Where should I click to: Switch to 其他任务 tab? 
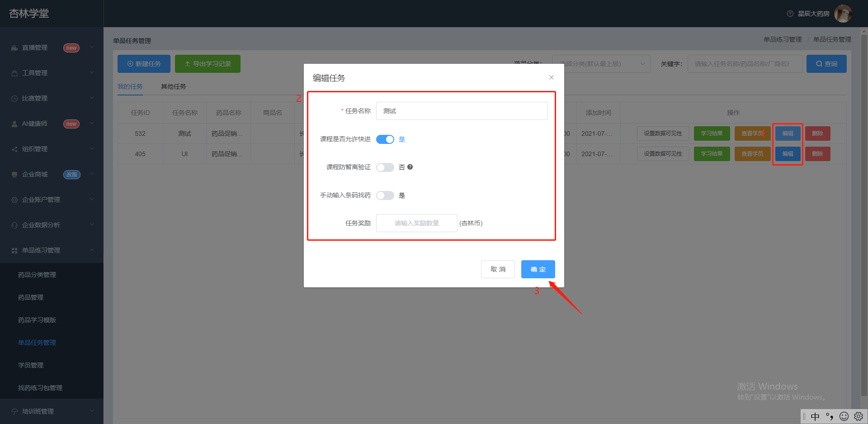pos(174,86)
